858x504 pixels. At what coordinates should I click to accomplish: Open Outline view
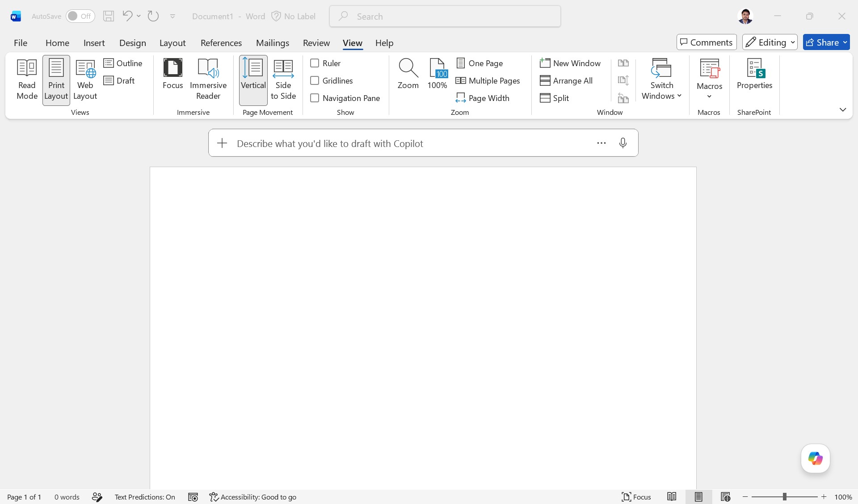123,63
